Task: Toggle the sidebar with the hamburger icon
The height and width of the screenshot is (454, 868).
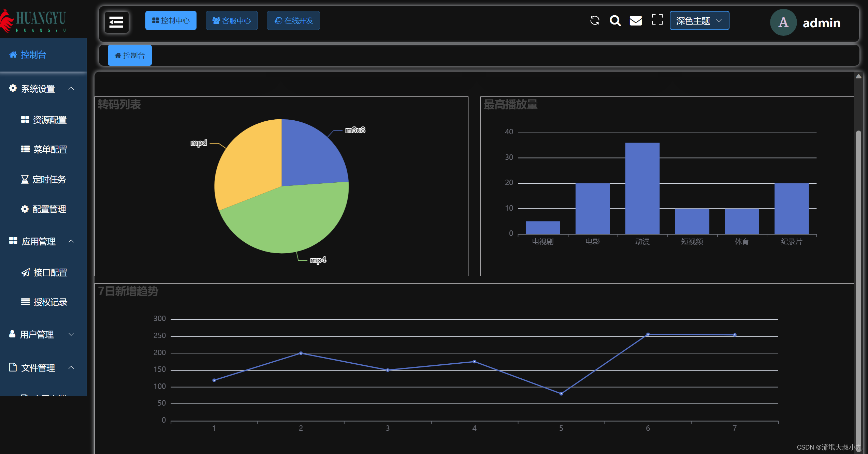Action: (116, 22)
